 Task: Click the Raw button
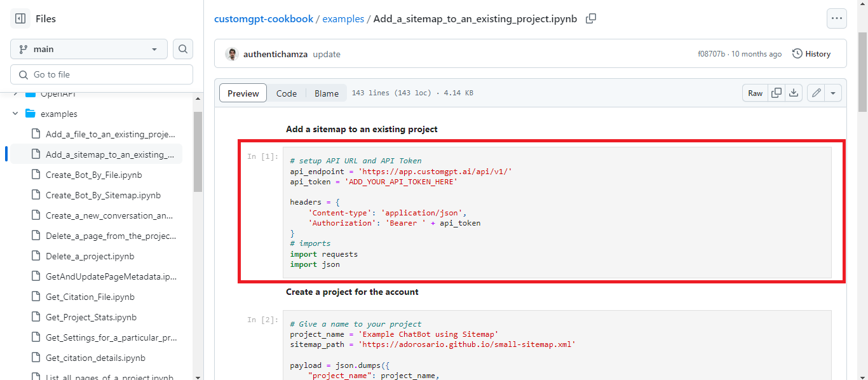pos(755,93)
